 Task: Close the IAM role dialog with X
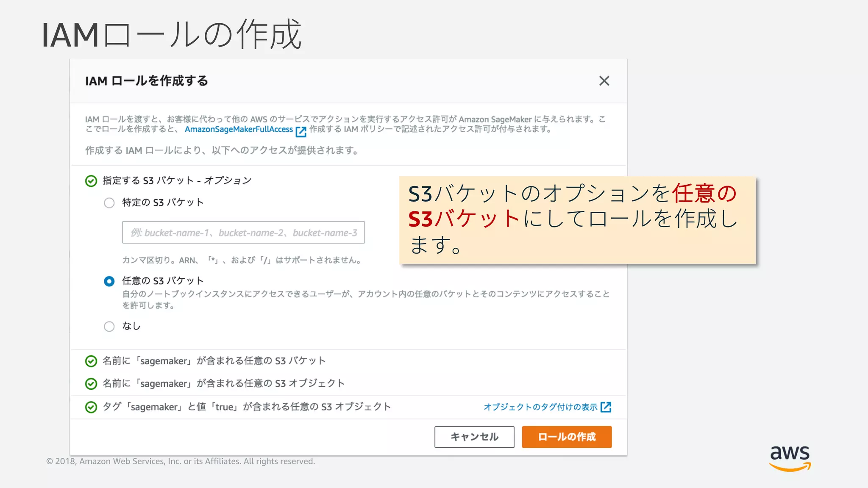[x=604, y=81]
